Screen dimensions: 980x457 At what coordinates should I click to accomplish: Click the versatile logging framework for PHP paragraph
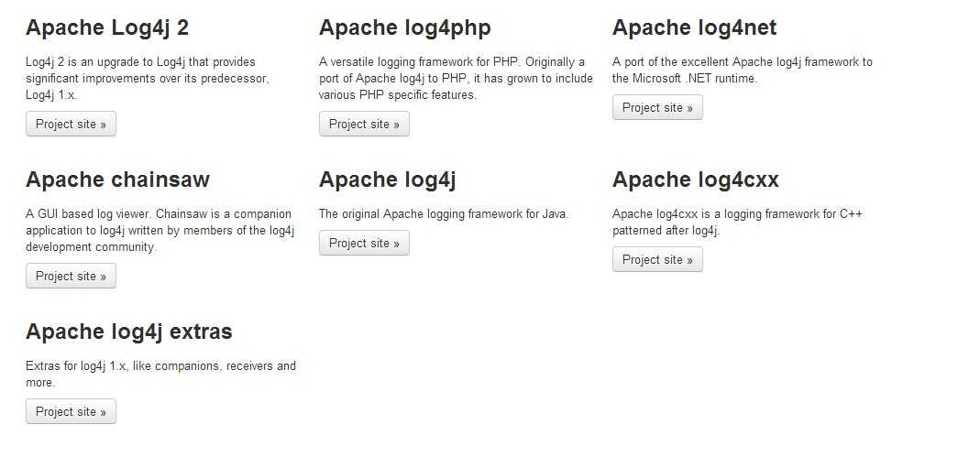pyautogui.click(x=456, y=79)
